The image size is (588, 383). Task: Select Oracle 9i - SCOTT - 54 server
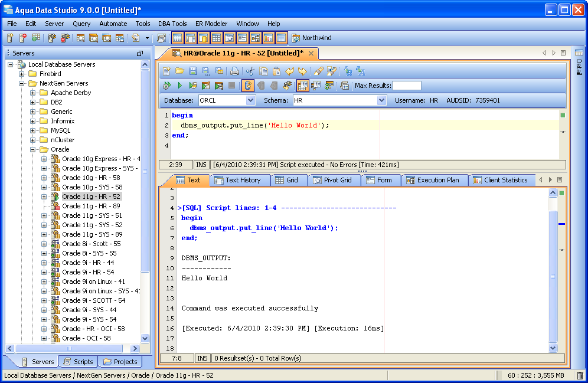(x=93, y=300)
